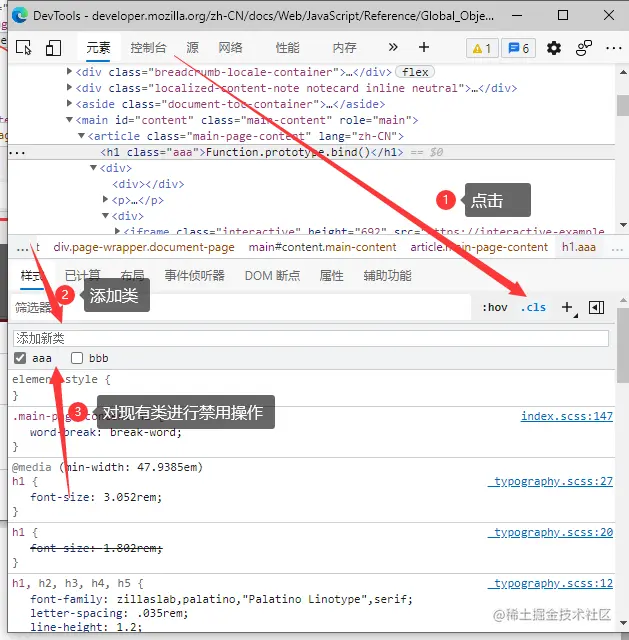Open the feedback people icon
Screen dimensions: 629x640
pos(584,48)
